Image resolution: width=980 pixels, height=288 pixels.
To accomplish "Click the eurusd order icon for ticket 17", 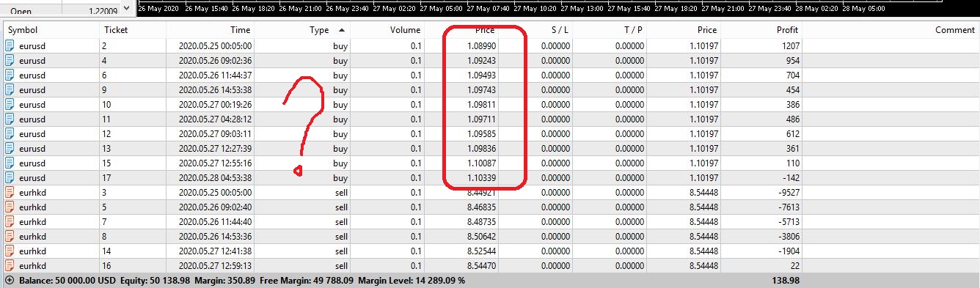I will (x=10, y=177).
